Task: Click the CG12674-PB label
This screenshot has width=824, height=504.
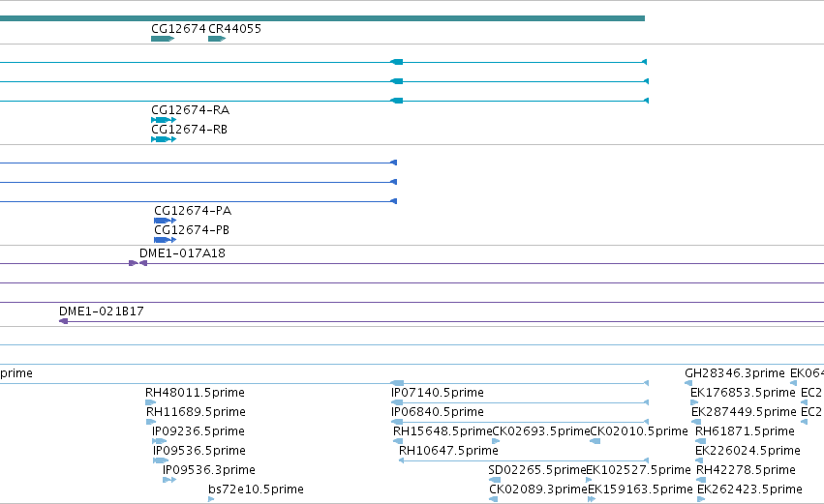Action: point(192,230)
